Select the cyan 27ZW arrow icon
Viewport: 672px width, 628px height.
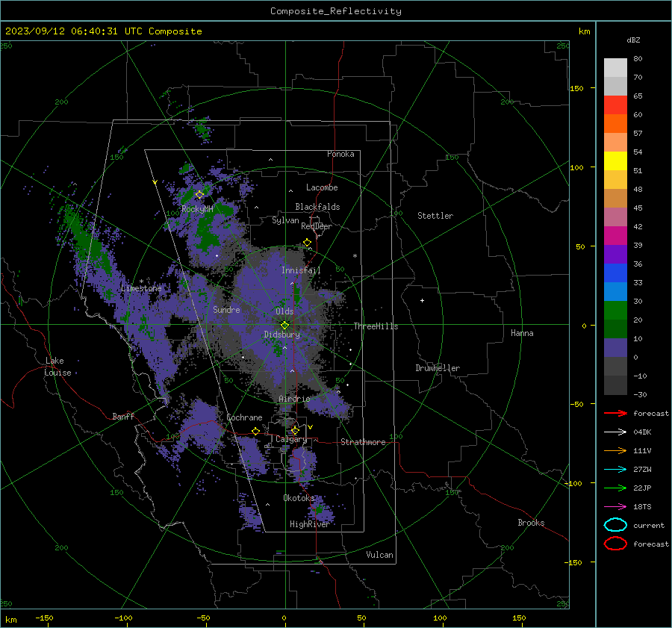[x=615, y=470]
